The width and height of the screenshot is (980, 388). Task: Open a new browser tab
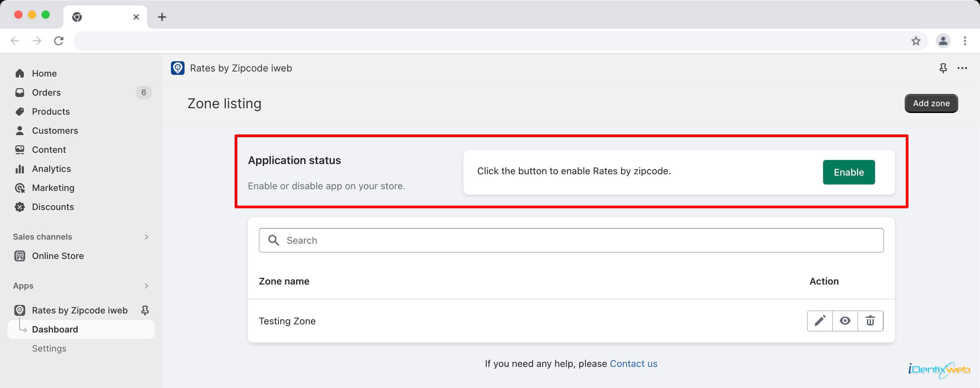[162, 17]
